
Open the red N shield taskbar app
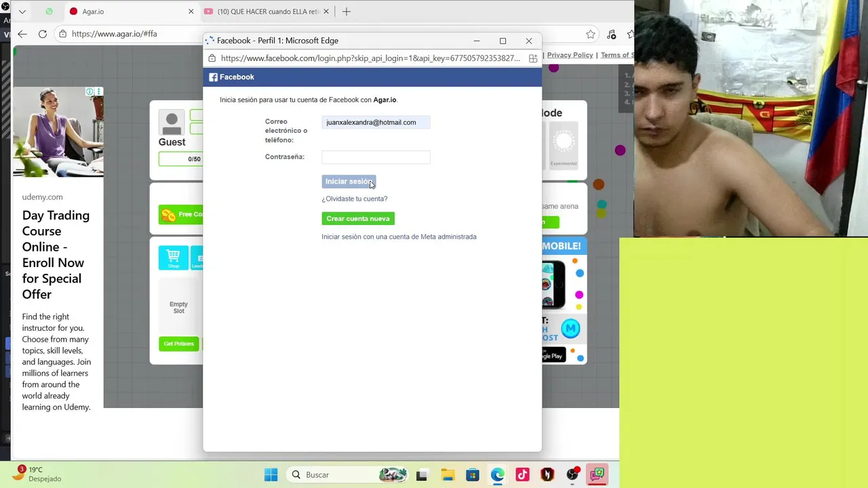(547, 474)
